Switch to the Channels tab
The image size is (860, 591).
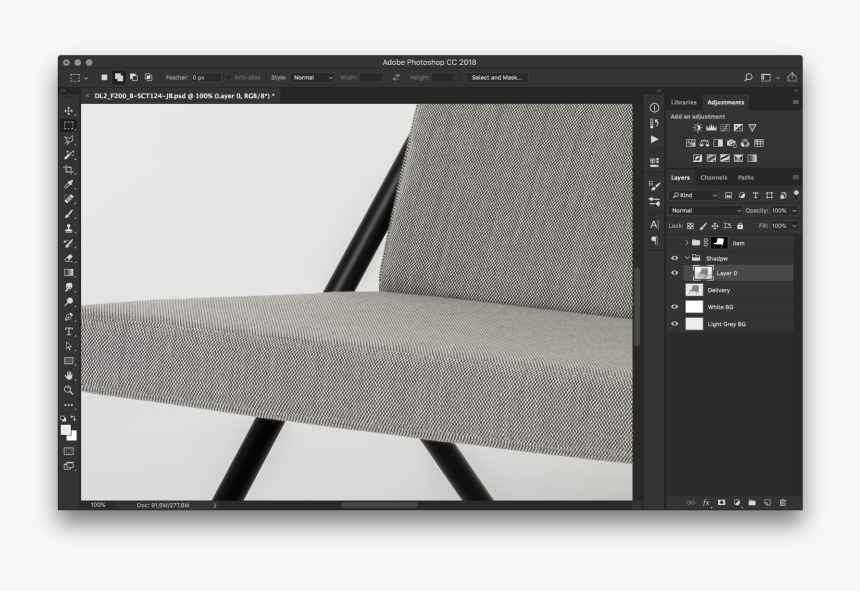point(712,178)
